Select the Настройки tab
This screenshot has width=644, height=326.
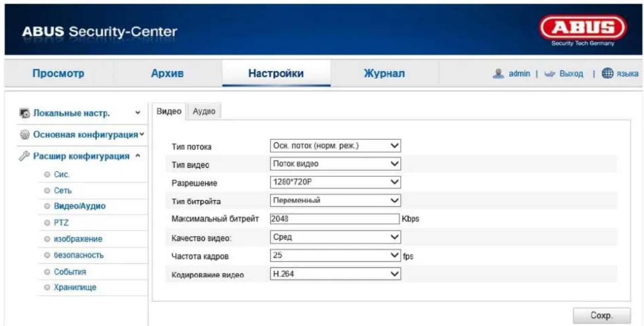click(276, 74)
